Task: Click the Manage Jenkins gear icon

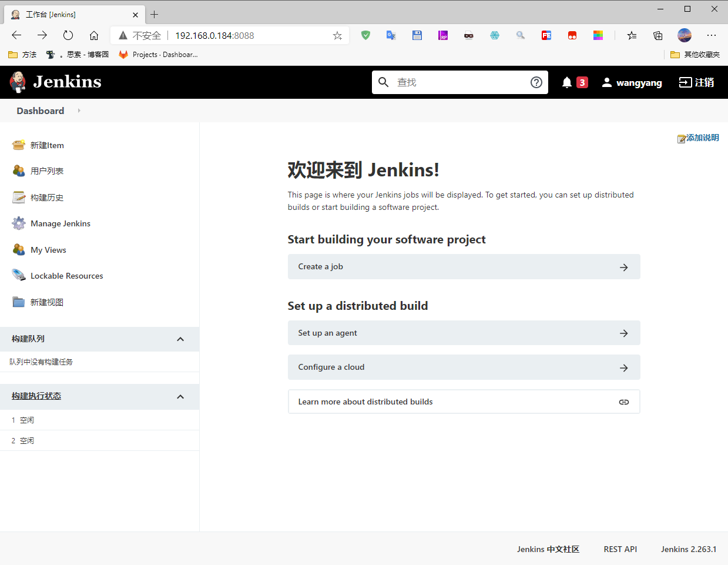Action: click(x=19, y=223)
